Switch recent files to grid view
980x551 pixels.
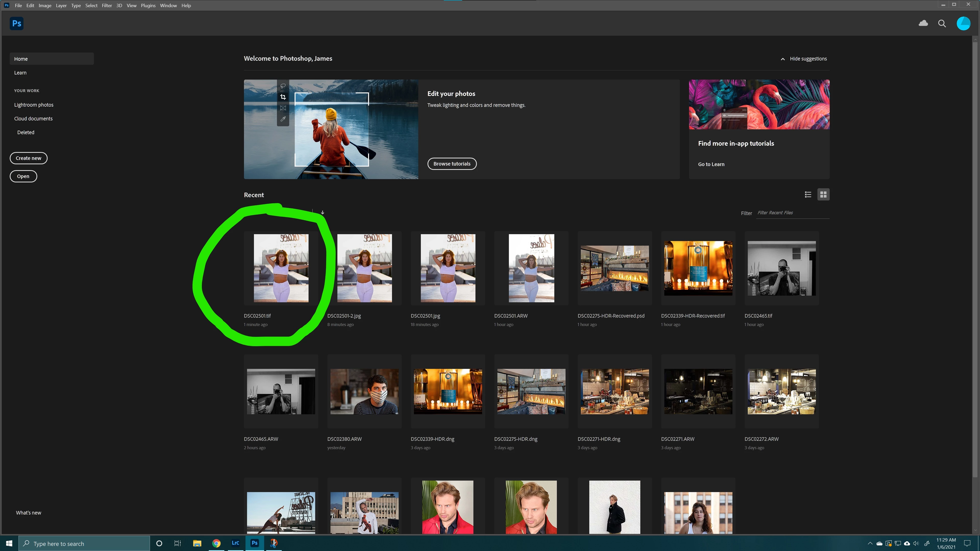point(823,195)
